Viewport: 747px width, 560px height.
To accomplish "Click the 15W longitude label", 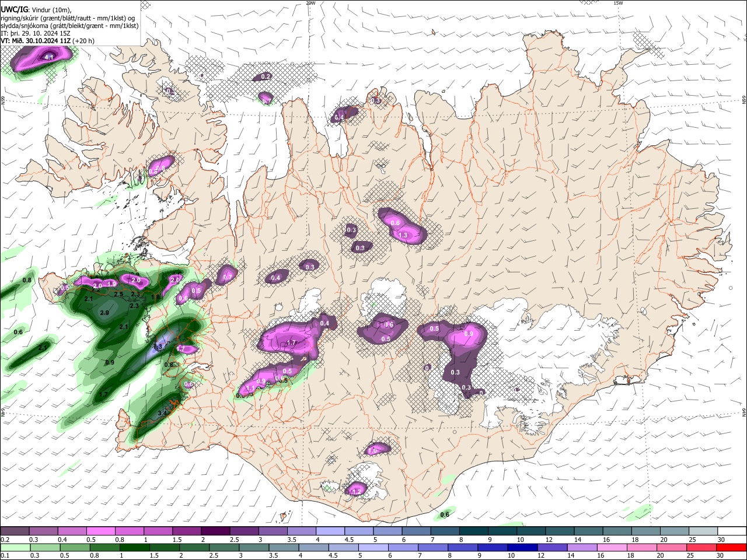I will click(618, 3).
